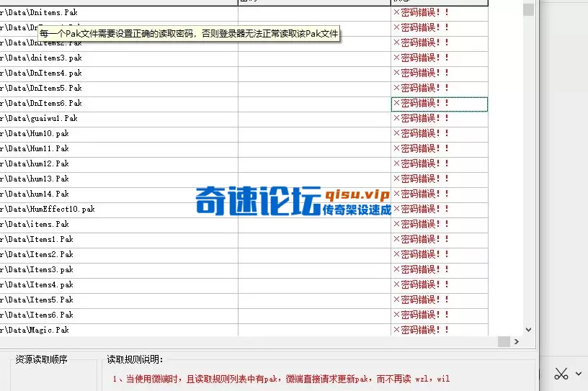This screenshot has width=588, height=391.
Task: Click the password cell for hum12.Pak
Action: click(x=314, y=164)
